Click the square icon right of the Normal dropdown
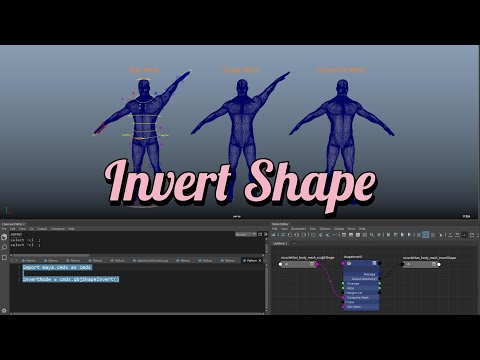 pos(260,234)
